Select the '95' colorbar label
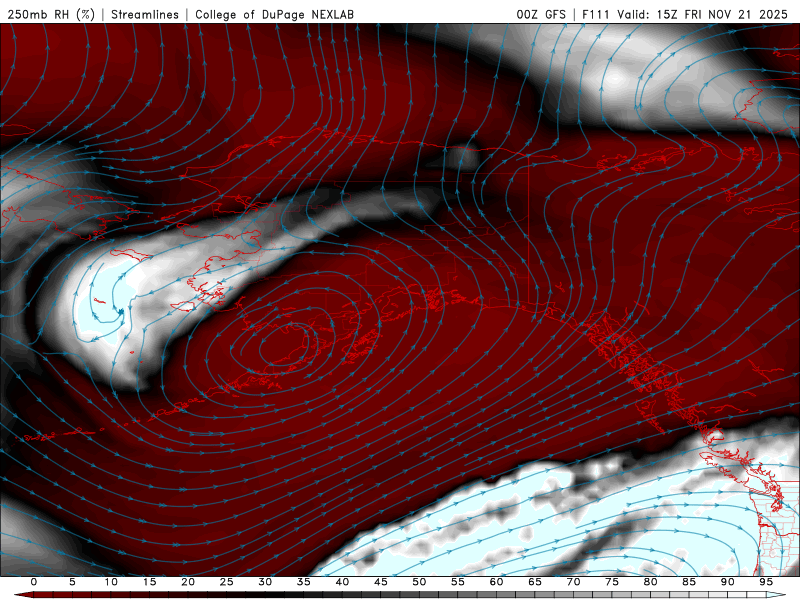The image size is (800, 600). click(x=766, y=582)
